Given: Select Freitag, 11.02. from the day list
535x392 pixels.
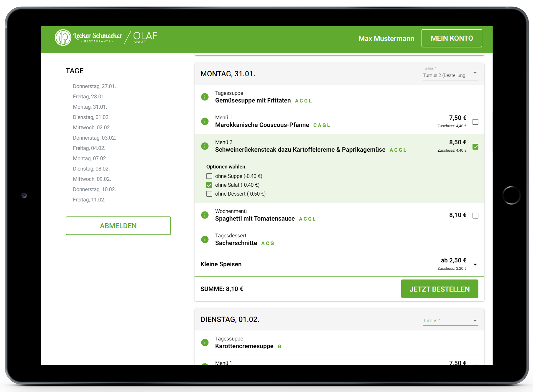Looking at the screenshot, I should pos(89,200).
